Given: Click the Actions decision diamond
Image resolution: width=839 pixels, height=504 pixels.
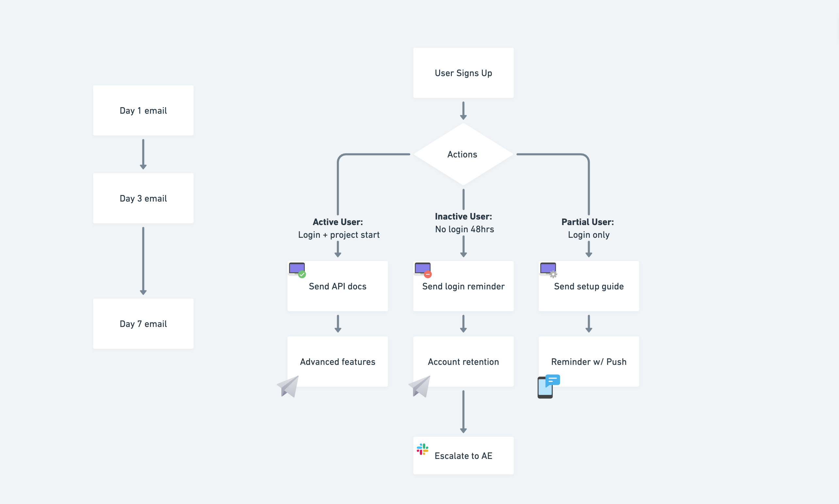Looking at the screenshot, I should tap(463, 154).
